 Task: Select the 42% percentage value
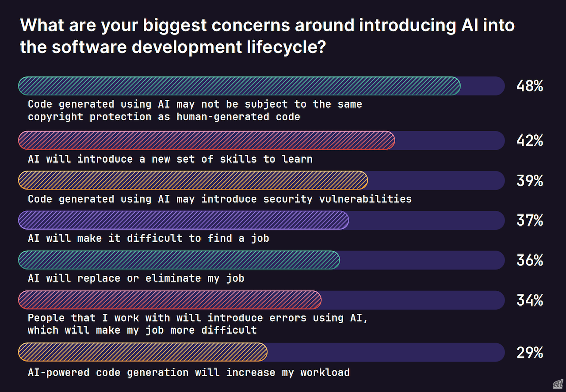point(529,141)
